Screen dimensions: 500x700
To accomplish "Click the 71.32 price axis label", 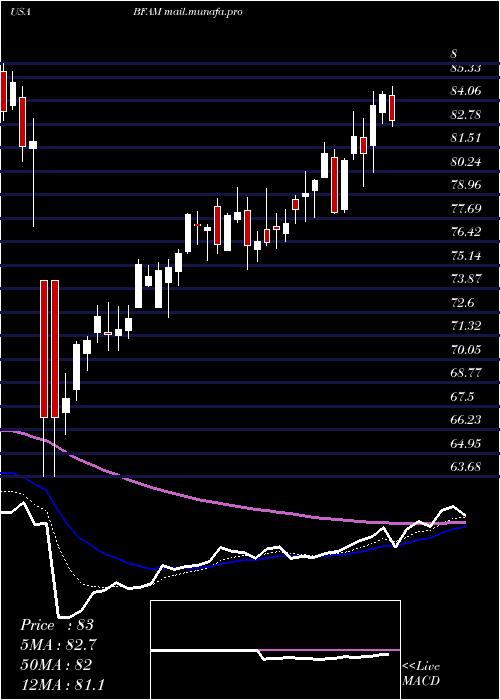I will 466,325.
